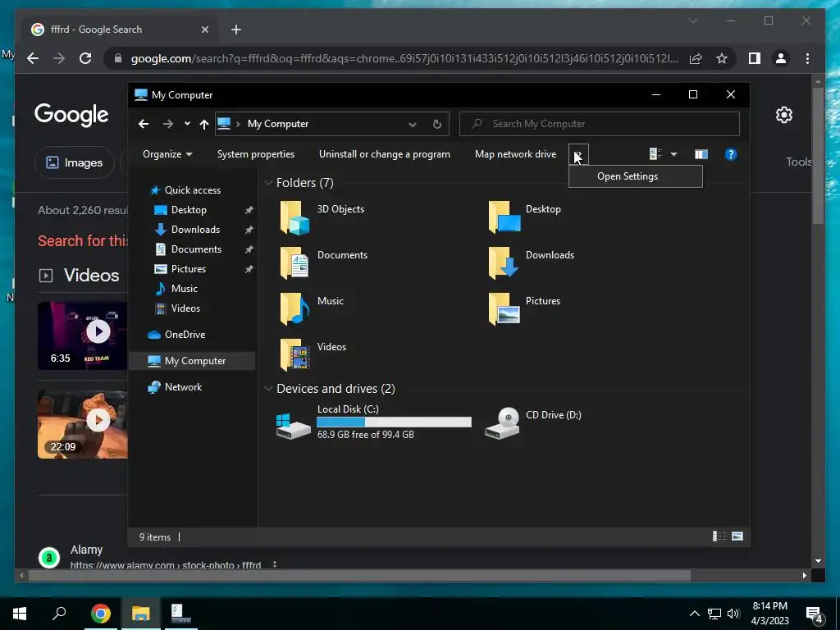
Task: Collapse the Devices and drives group
Action: tap(268, 388)
